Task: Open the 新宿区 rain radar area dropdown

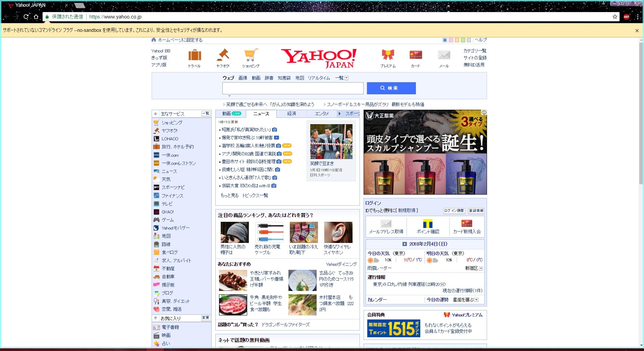Action: (481, 268)
